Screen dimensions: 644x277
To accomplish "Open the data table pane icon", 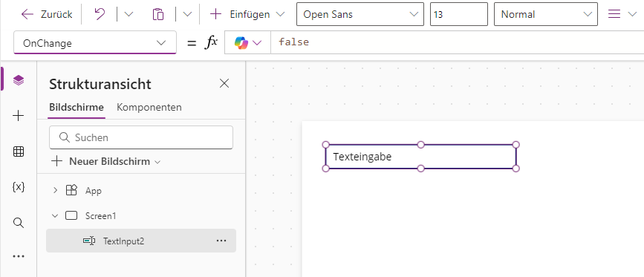I will 19,151.
